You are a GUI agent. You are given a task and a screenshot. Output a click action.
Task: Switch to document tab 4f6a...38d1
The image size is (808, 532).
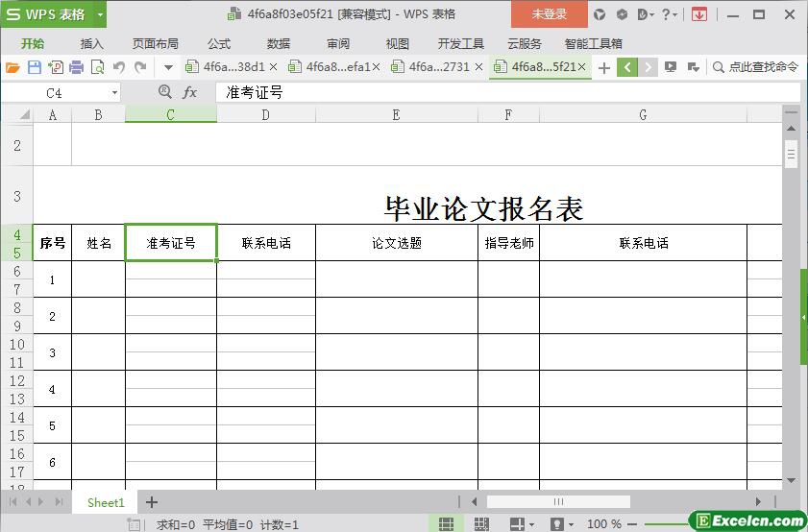[x=226, y=67]
